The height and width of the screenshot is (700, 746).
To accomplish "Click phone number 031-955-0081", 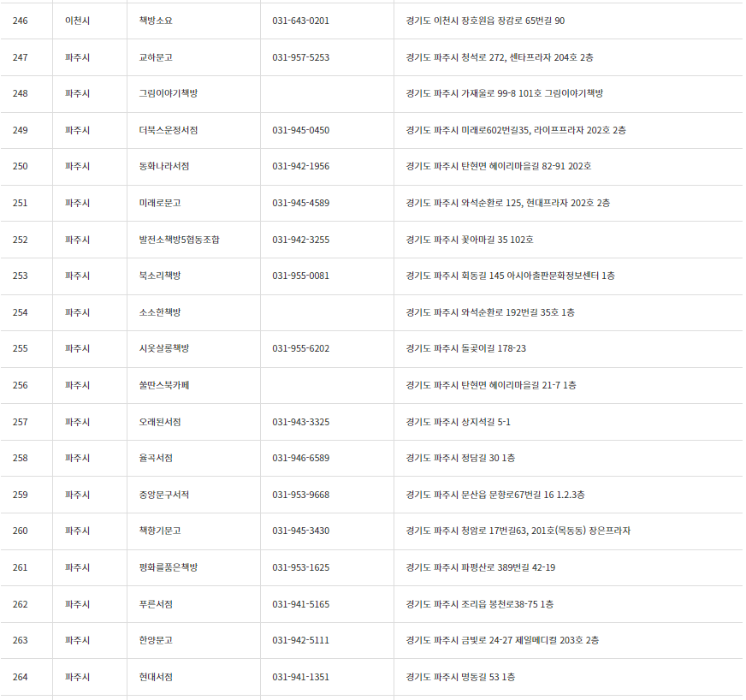I will pyautogui.click(x=300, y=276).
